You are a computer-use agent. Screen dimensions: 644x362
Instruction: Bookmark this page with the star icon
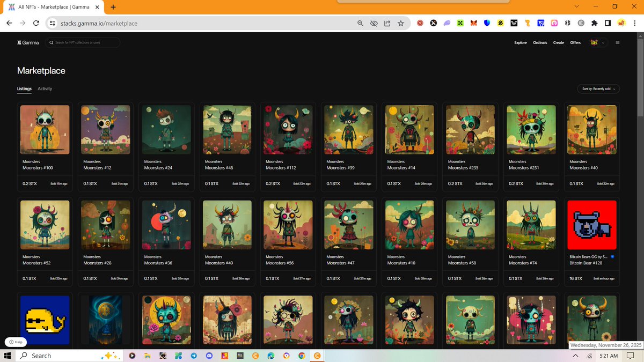401,23
